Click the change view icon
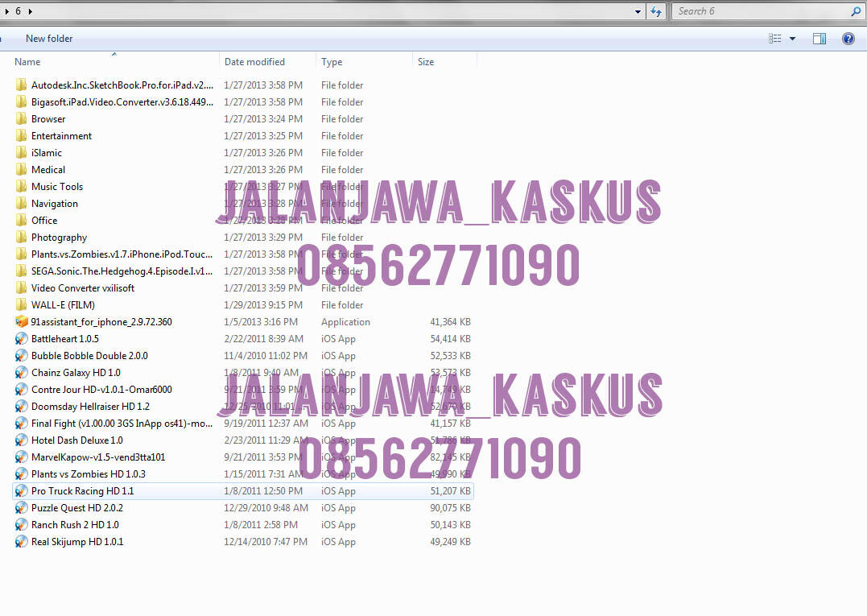 coord(774,38)
